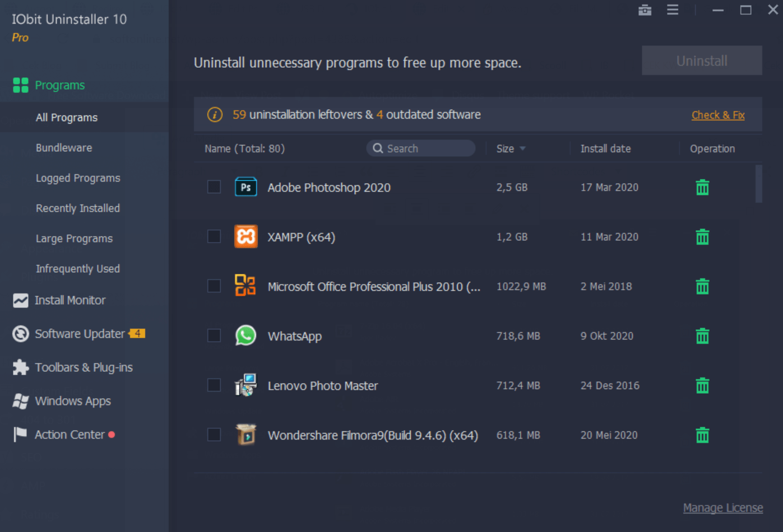Click the Windows Apps flag icon
This screenshot has width=783, height=532.
[21, 401]
